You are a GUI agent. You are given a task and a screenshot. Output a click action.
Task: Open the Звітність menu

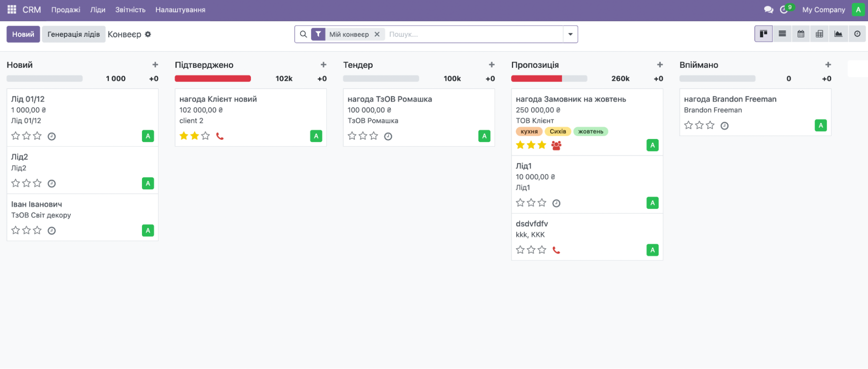point(130,10)
